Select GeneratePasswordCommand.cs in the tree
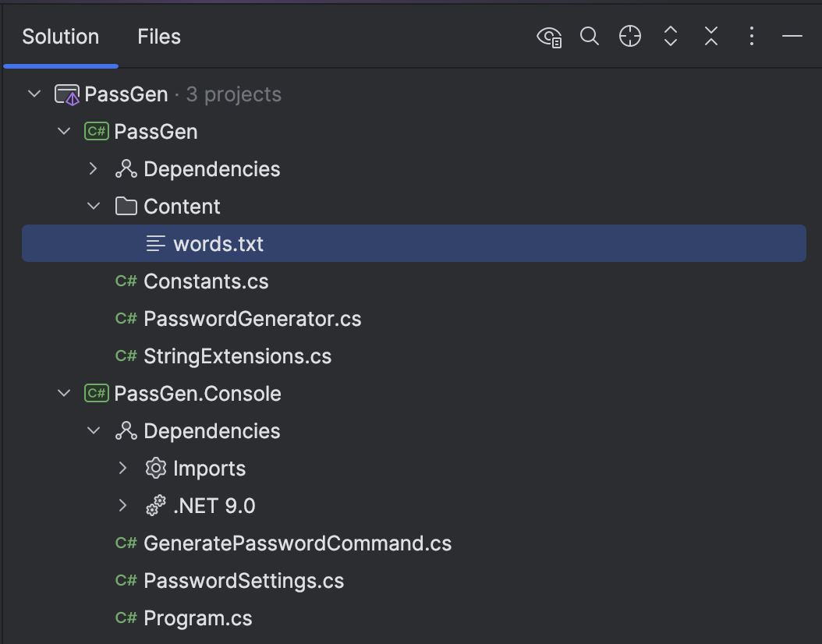This screenshot has width=822, height=644. tap(297, 543)
